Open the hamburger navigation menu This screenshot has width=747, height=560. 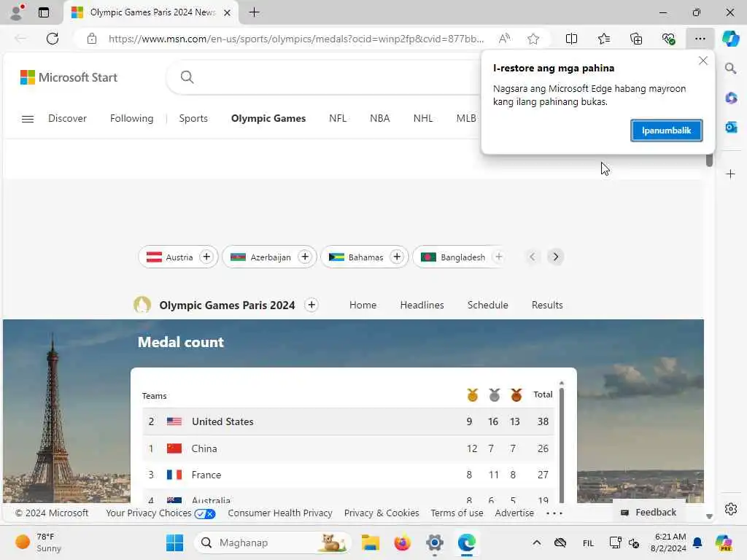tap(28, 119)
